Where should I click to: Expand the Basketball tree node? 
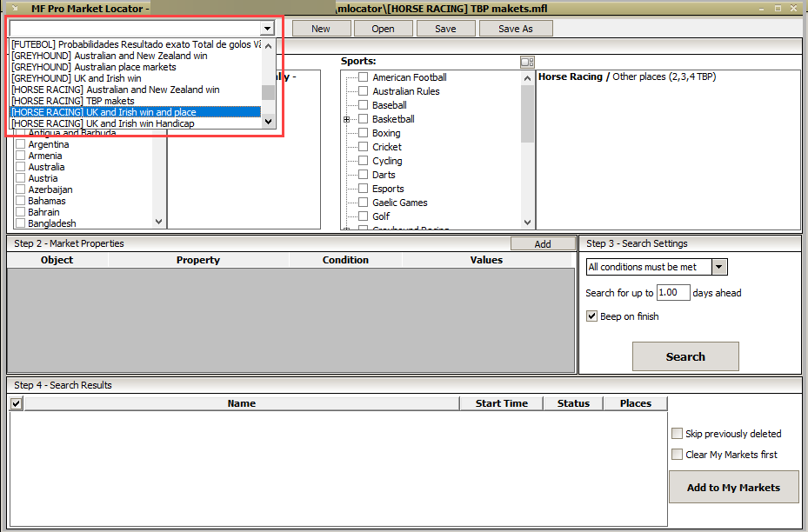(346, 119)
